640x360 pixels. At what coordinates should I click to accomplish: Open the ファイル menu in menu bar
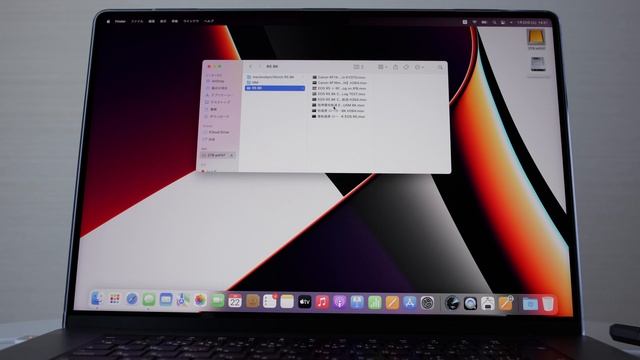coord(137,21)
